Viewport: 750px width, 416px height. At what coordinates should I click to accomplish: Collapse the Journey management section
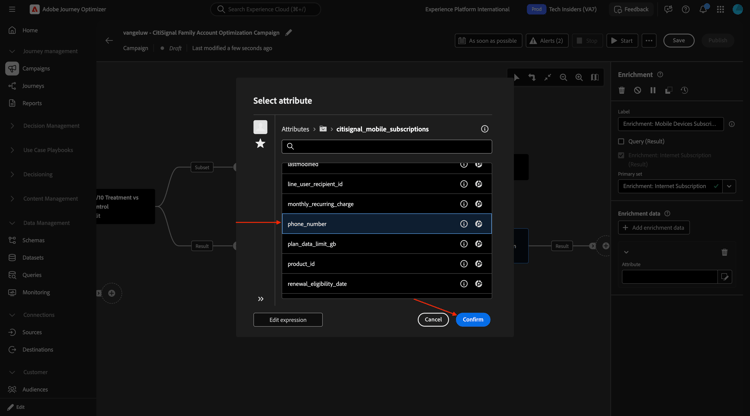12,51
